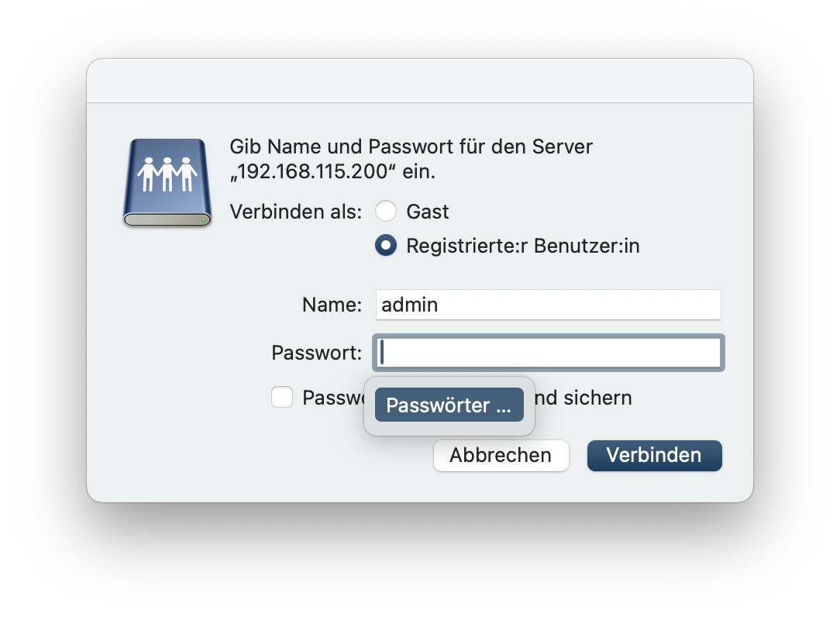Image resolution: width=840 pixels, height=617 pixels.
Task: Click the Abbrechen button
Action: pyautogui.click(x=501, y=456)
